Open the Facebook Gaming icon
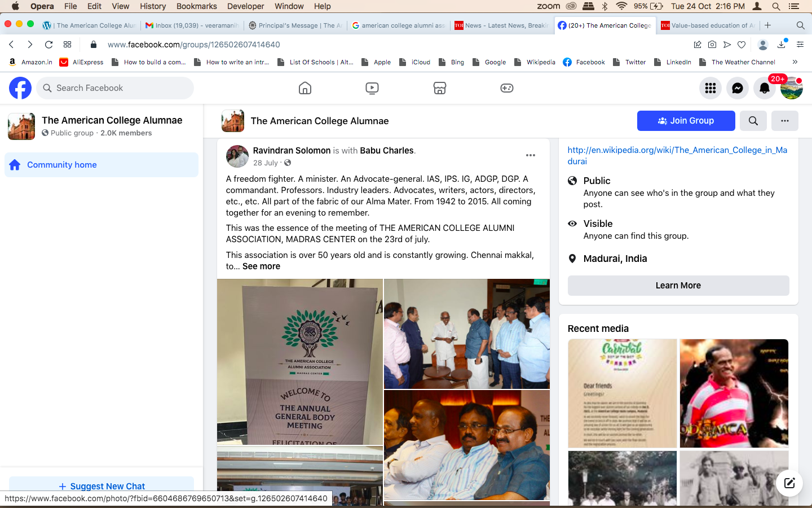This screenshot has width=812, height=508. (x=507, y=88)
